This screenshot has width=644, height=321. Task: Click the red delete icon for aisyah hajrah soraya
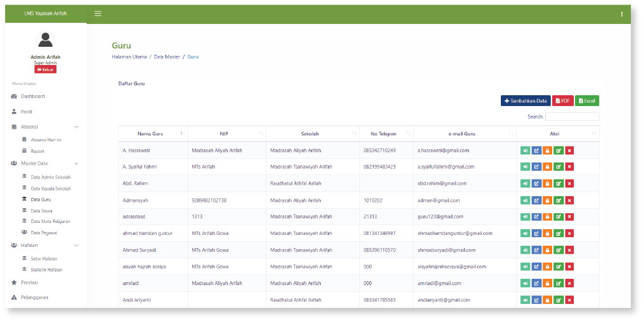(x=569, y=267)
